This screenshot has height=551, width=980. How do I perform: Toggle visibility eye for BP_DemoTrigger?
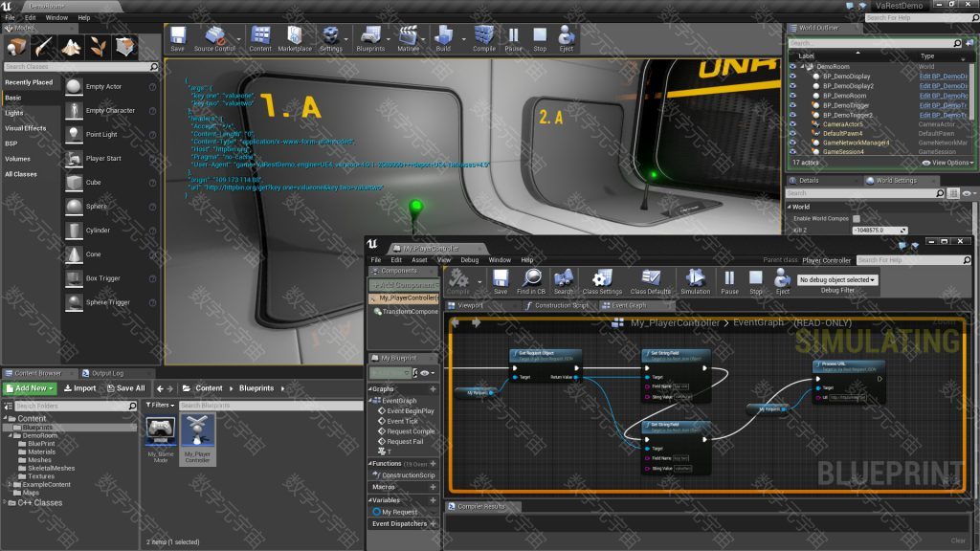(x=792, y=105)
